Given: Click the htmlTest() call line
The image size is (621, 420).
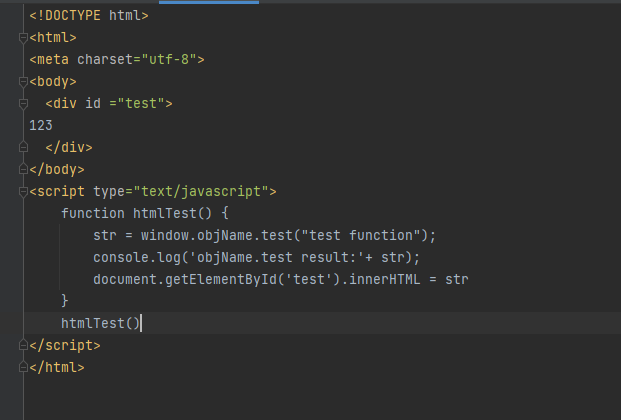Looking at the screenshot, I should click(x=101, y=323).
